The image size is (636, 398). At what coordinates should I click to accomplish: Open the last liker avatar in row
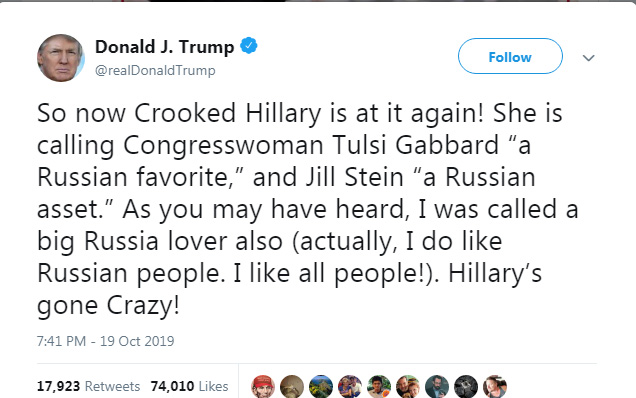(x=495, y=387)
